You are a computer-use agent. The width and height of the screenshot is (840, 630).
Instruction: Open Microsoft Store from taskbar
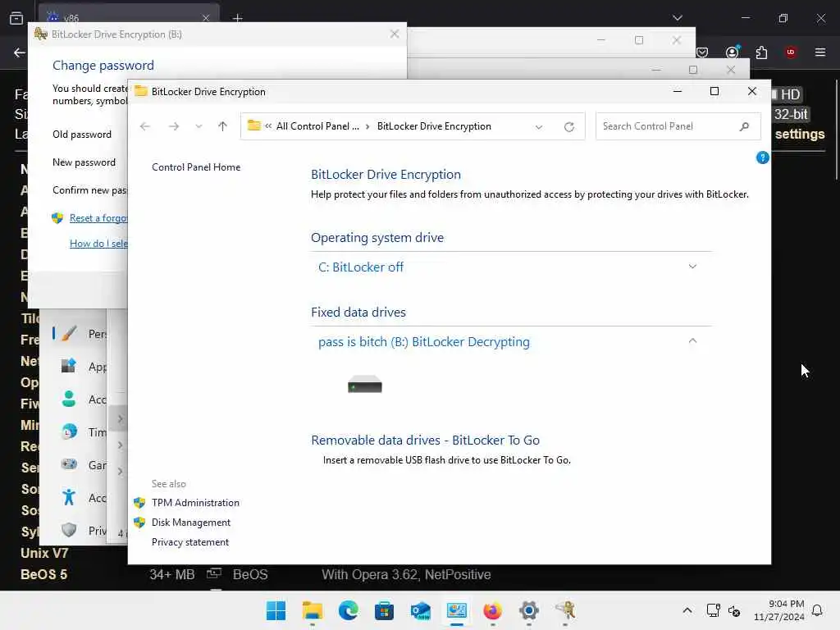pos(384,610)
